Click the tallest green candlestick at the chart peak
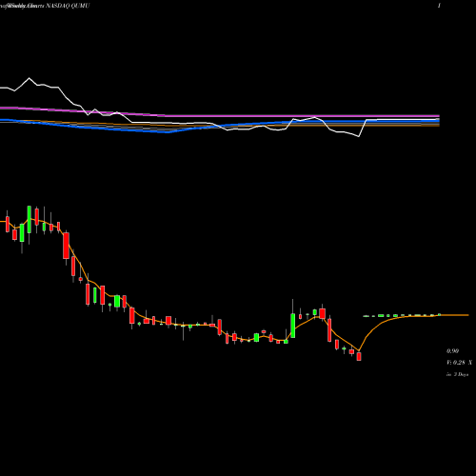This screenshot has width=476, height=476. [30, 219]
